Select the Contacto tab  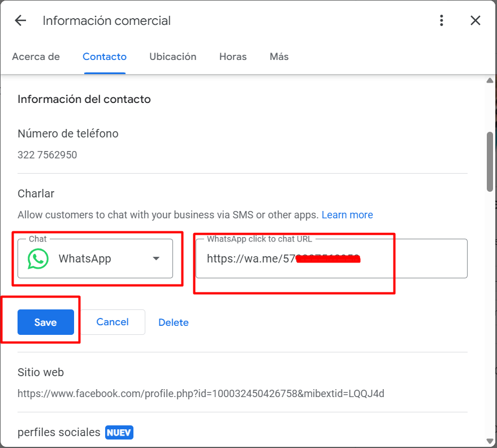pyautogui.click(x=105, y=57)
